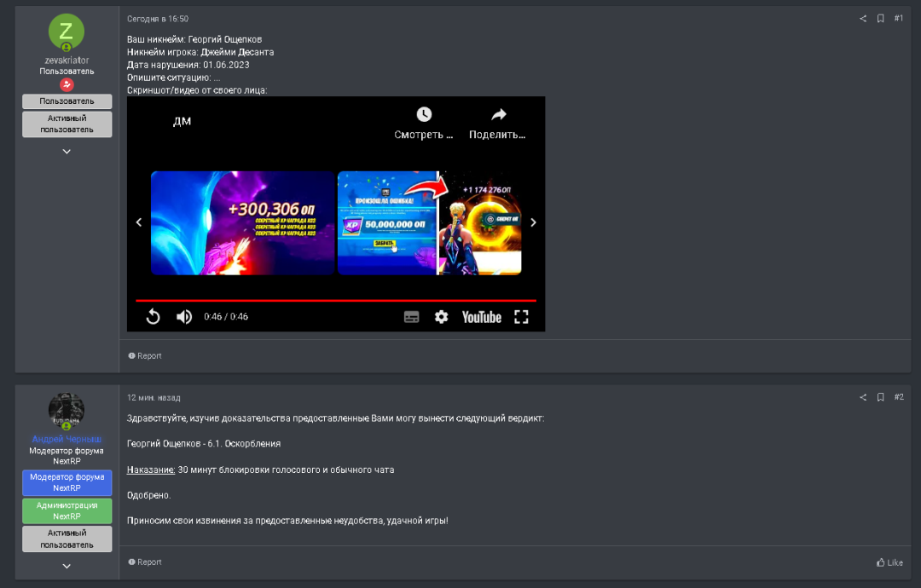Share post #1 via share icon

tap(863, 19)
